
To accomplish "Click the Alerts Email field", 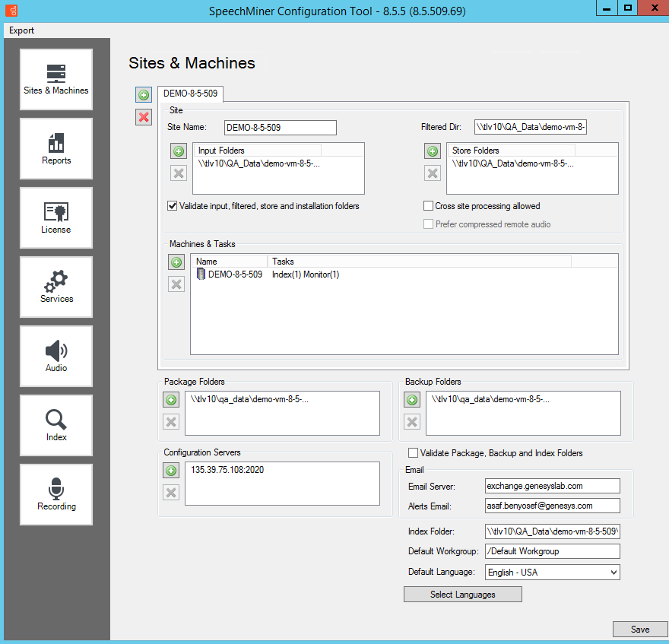I will pos(553,506).
